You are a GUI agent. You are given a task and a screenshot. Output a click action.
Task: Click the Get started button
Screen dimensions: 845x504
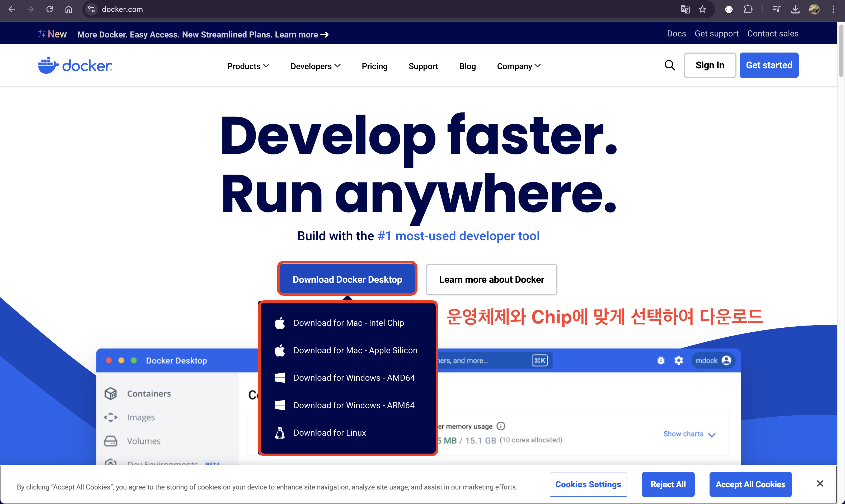769,65
